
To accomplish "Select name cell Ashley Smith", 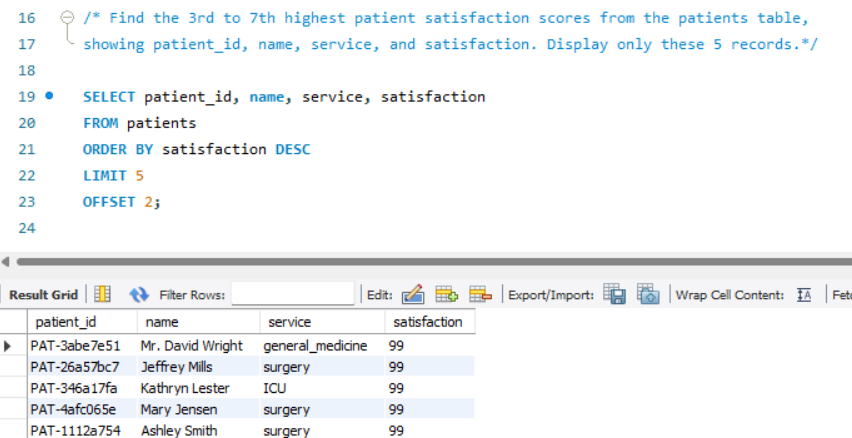I will click(199, 430).
